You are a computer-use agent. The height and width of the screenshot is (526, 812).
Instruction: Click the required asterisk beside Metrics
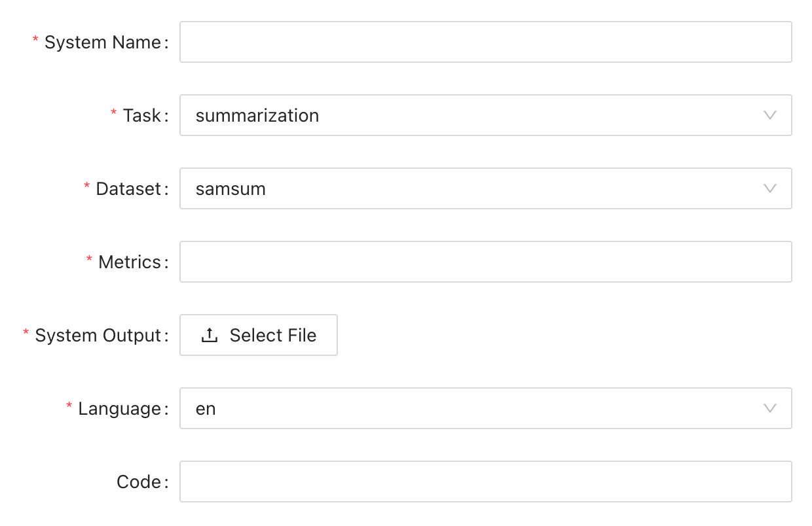89,260
